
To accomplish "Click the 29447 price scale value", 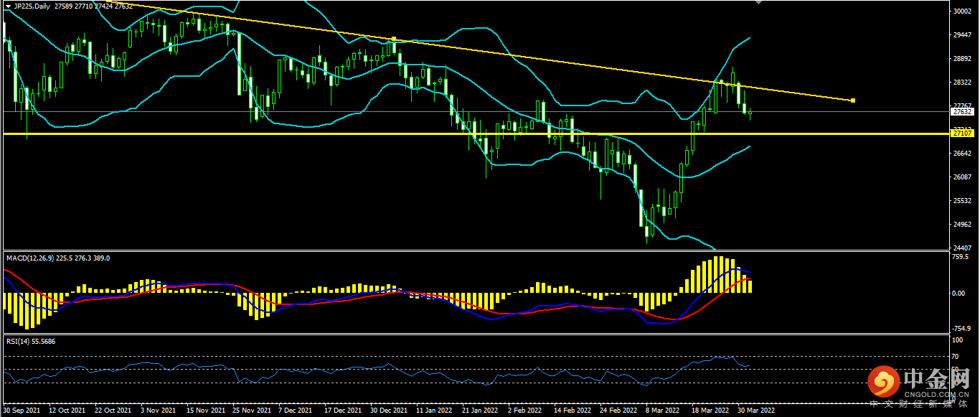I will pyautogui.click(x=962, y=35).
